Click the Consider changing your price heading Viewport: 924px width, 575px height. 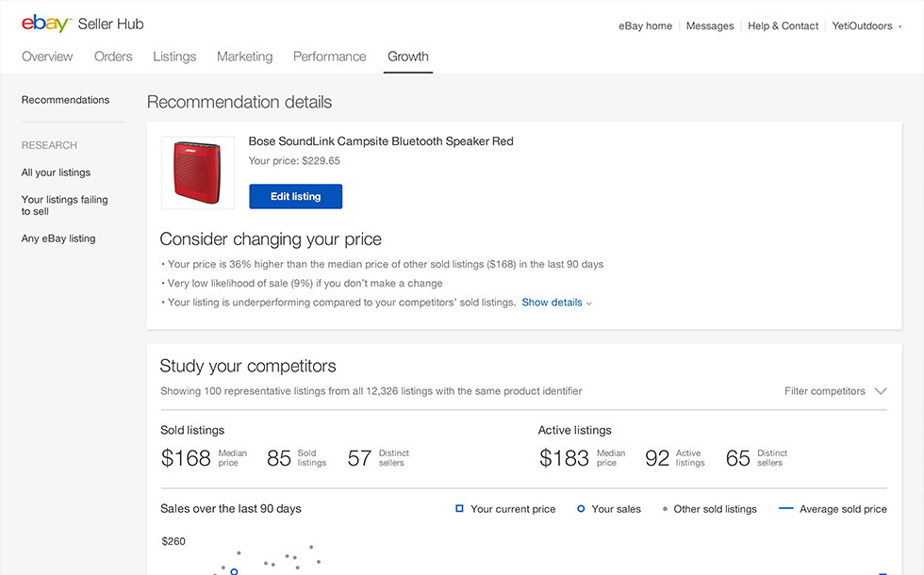(271, 239)
